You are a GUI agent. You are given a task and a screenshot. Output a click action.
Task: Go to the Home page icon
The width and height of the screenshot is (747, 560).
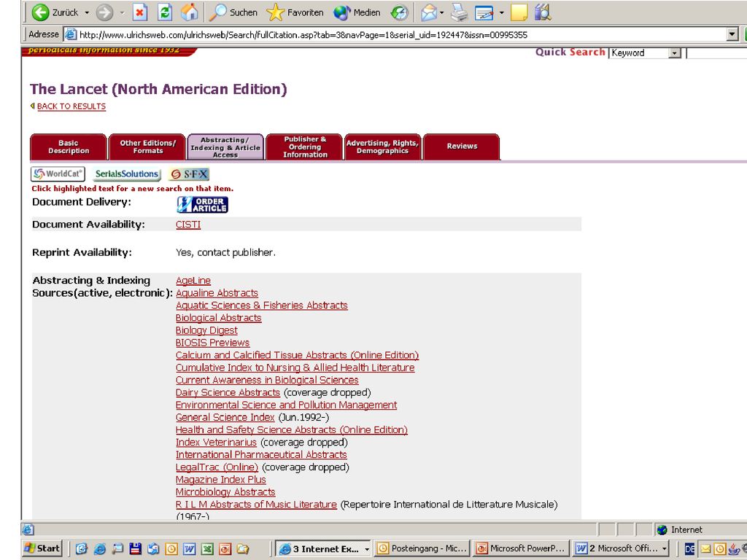click(189, 12)
